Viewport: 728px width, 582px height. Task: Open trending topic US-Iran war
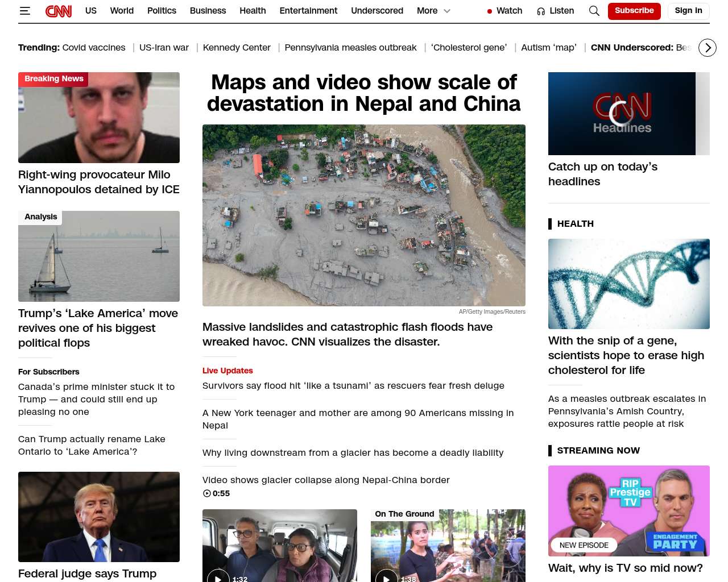(x=164, y=48)
